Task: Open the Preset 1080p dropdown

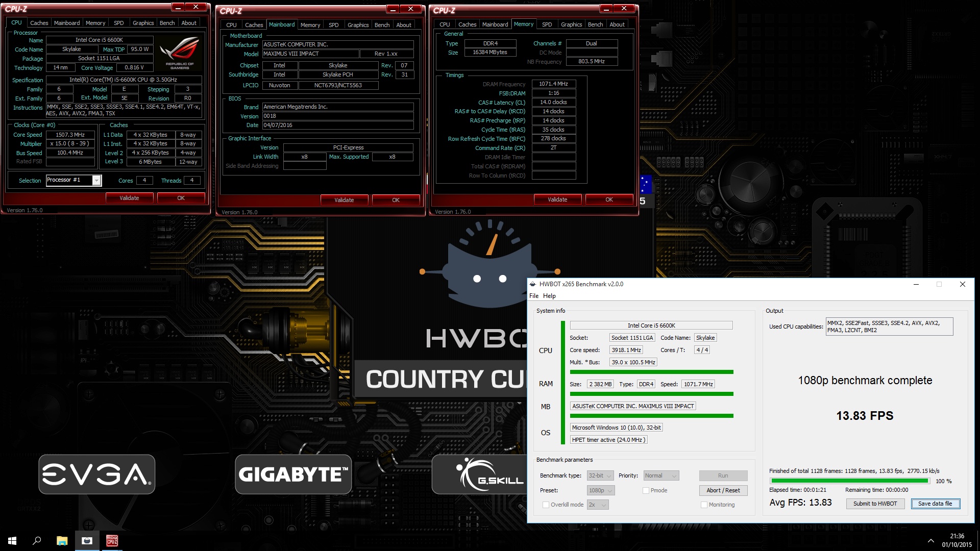Action: (x=601, y=490)
